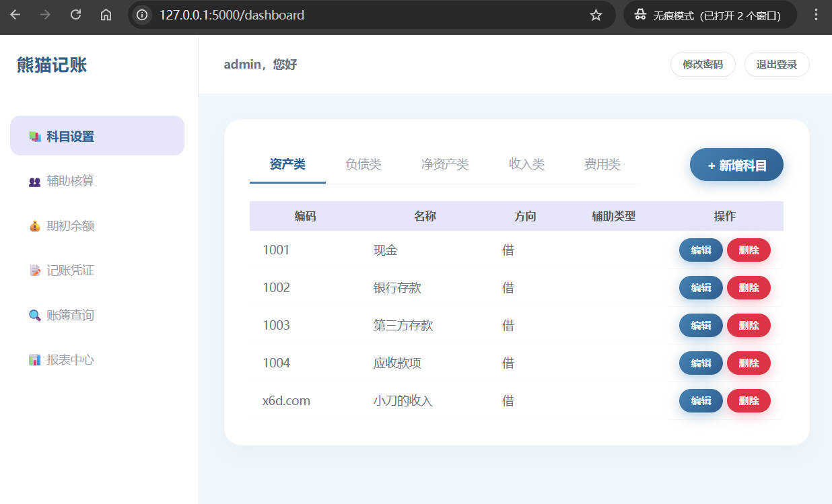The image size is (832, 504).
Task: Click the site info icon in address bar
Action: pos(141,15)
